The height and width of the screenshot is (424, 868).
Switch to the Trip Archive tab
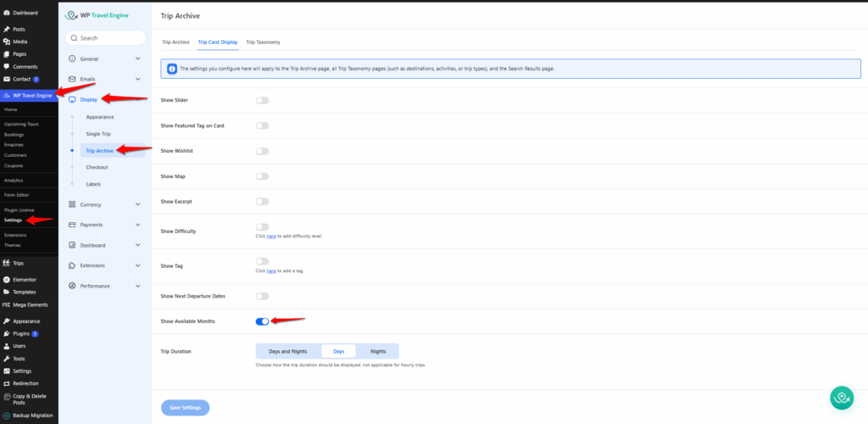[175, 42]
